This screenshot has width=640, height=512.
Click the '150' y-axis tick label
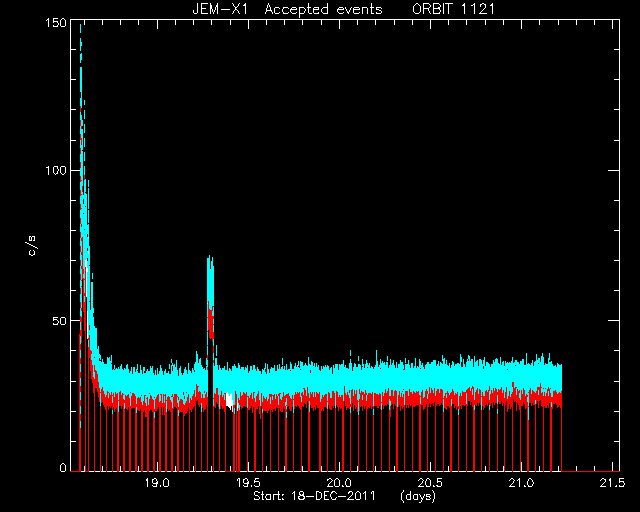[55, 23]
